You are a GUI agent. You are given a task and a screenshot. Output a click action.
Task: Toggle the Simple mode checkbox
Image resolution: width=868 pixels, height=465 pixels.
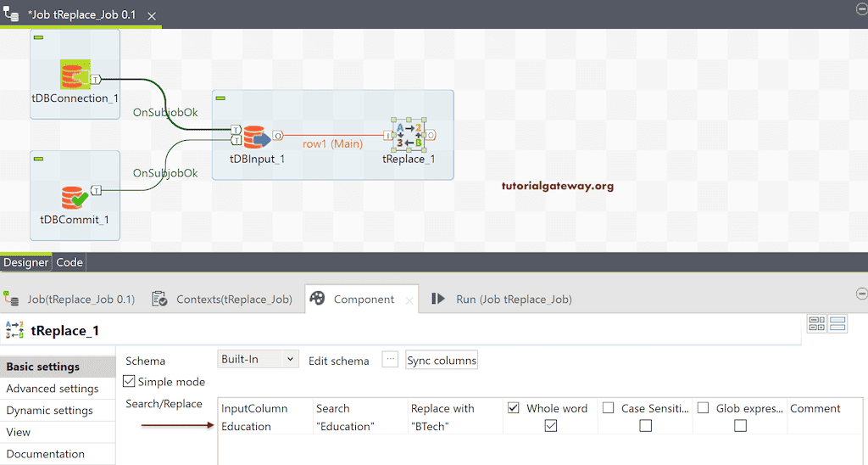[x=129, y=381]
